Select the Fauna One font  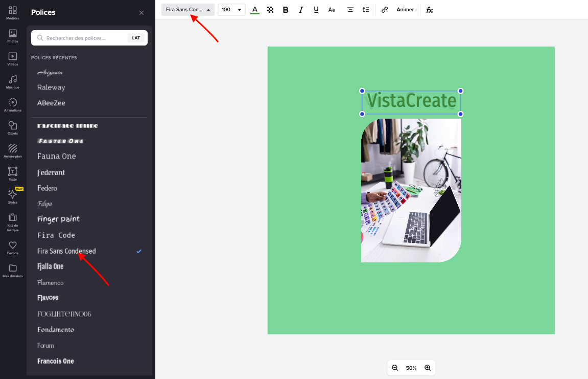pos(56,157)
